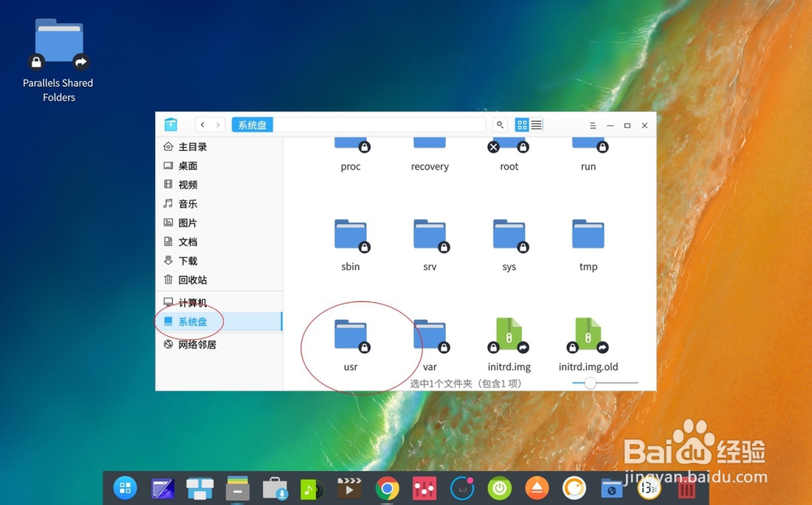Switch file manager to icon view
This screenshot has width=812, height=505.
coord(522,124)
